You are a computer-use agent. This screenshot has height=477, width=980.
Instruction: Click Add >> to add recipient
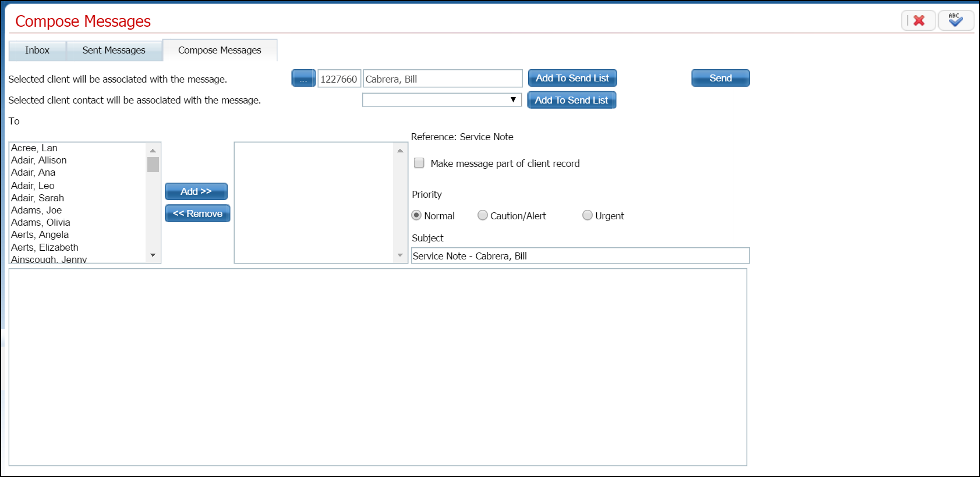[x=196, y=191]
